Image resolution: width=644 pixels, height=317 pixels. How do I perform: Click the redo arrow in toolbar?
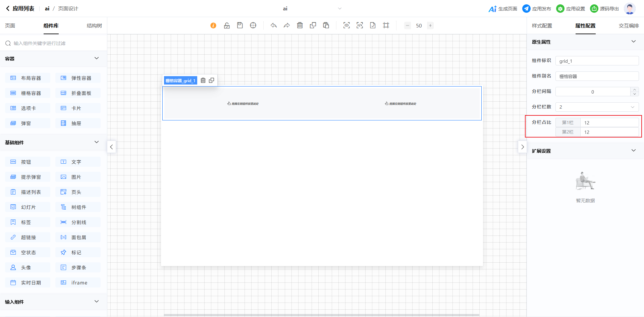pos(287,25)
